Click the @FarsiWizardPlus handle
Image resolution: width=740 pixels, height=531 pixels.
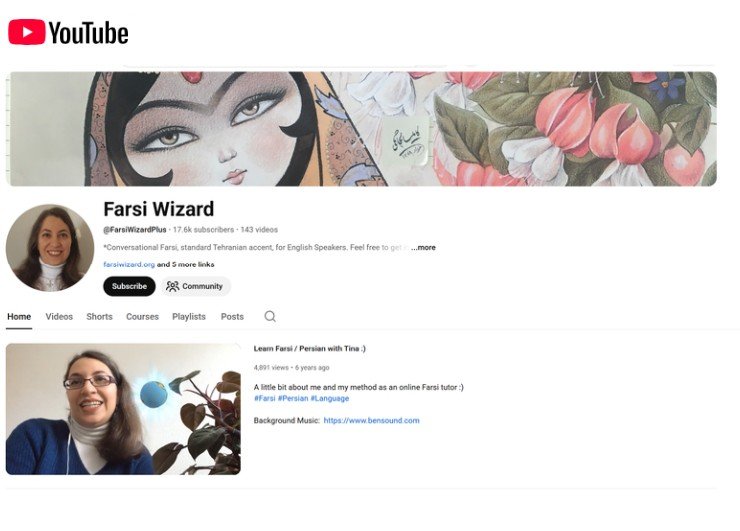pos(135,229)
